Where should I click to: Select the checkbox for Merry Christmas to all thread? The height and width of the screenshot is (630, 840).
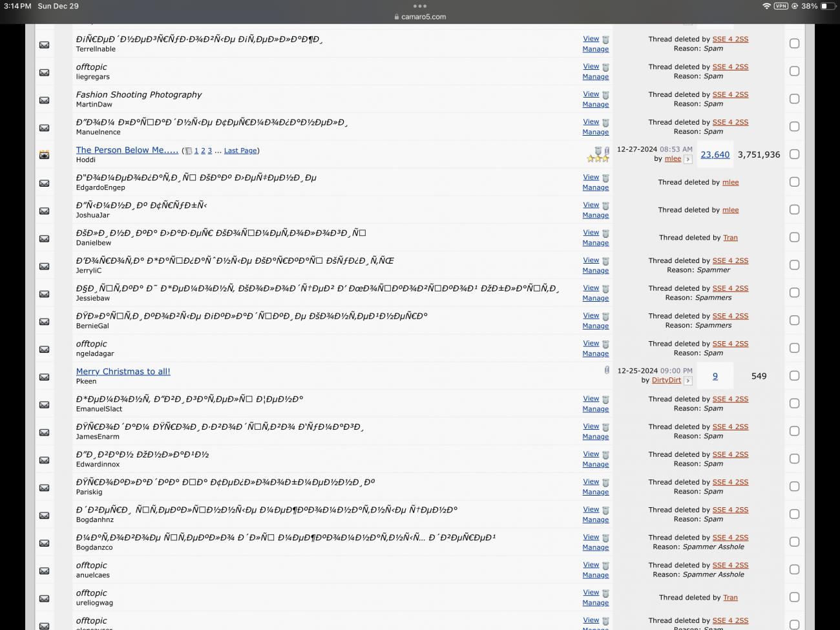coord(794,376)
